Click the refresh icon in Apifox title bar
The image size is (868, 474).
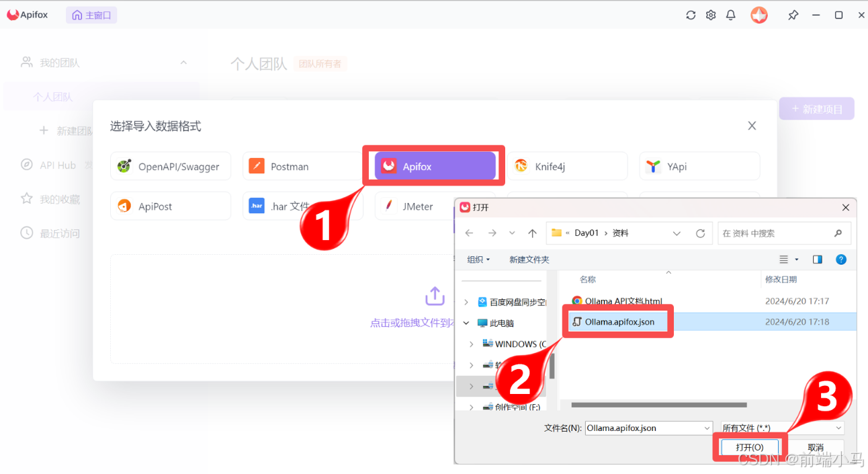pyautogui.click(x=691, y=15)
